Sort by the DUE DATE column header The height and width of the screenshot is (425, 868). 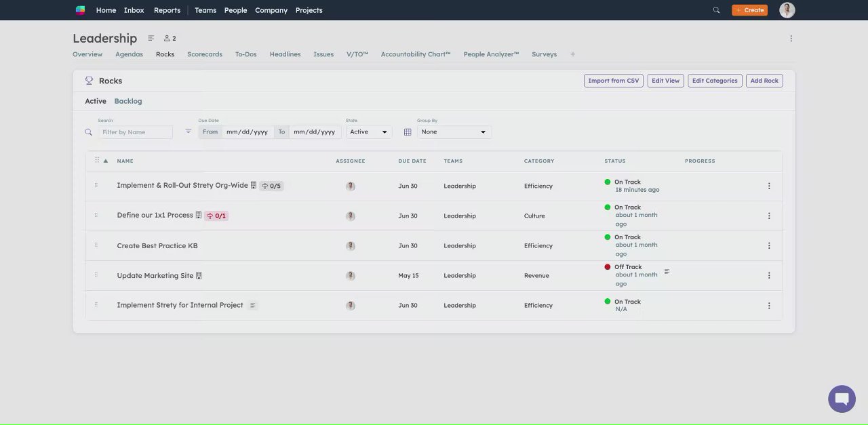coord(412,161)
